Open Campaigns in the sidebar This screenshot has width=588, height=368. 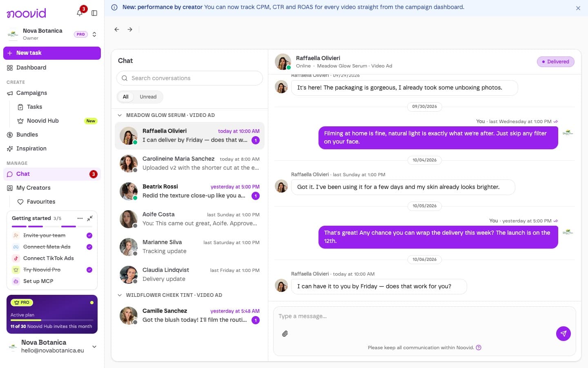52,93
